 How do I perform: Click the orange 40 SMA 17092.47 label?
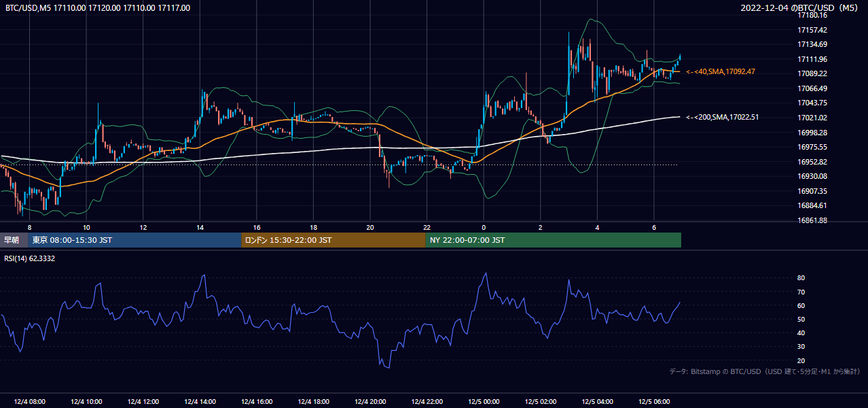point(721,71)
